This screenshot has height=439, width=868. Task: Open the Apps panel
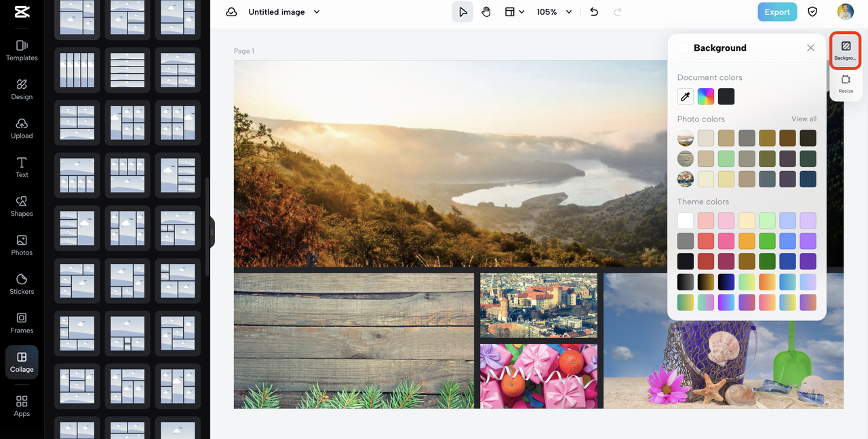[22, 406]
